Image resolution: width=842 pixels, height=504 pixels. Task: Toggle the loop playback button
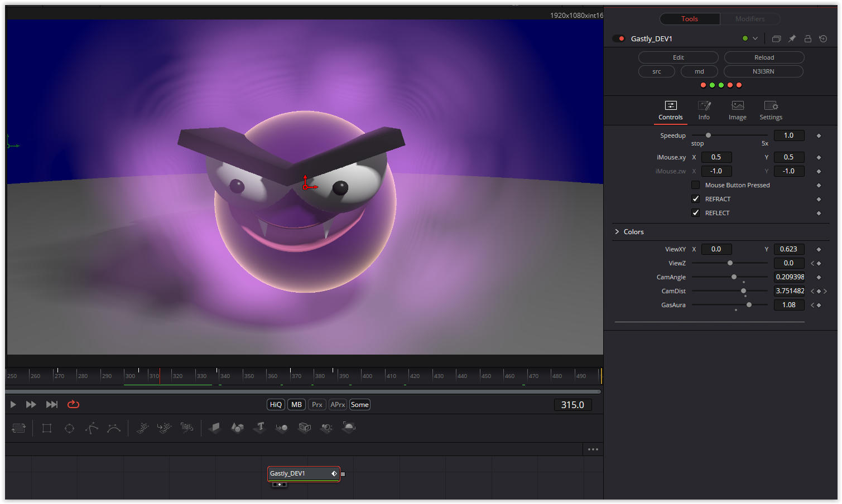(x=74, y=404)
